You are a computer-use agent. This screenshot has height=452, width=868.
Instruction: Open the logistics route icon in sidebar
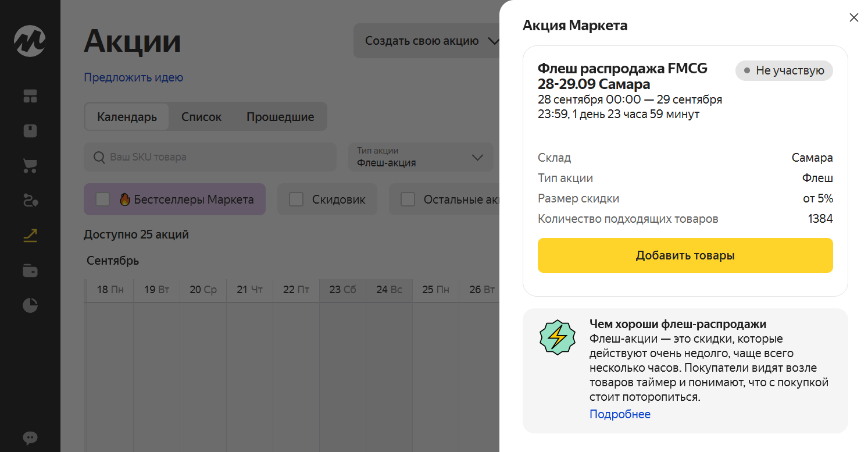click(x=30, y=201)
